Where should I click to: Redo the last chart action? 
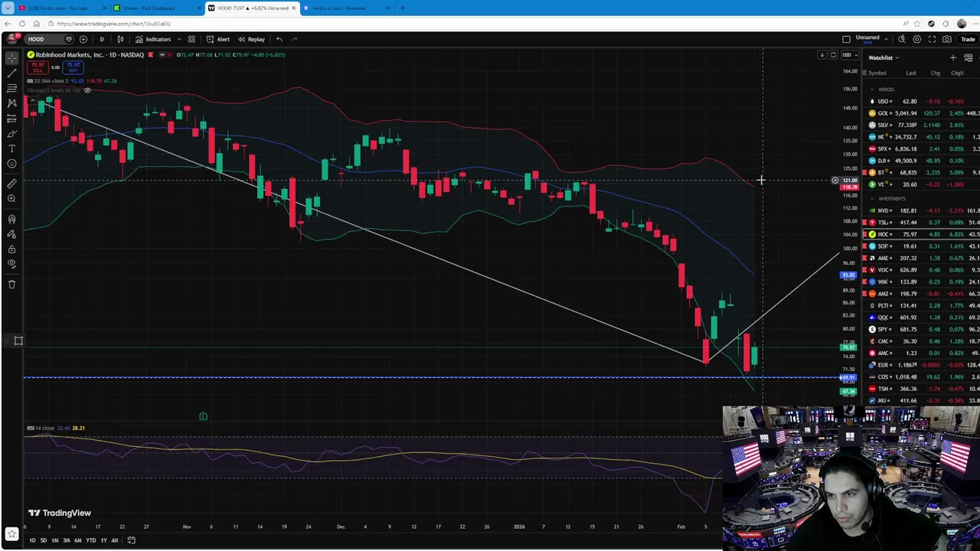pyautogui.click(x=295, y=39)
